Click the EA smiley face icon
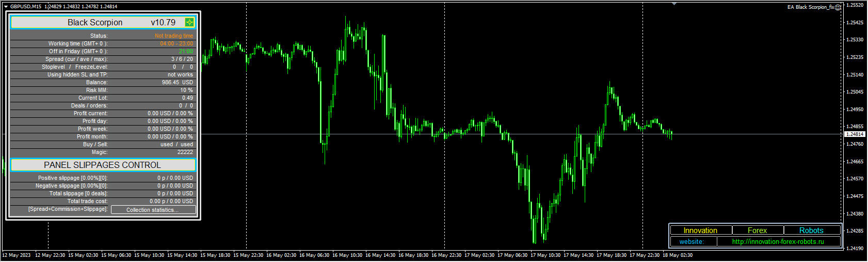The height and width of the screenshot is (262, 868). 838,7
